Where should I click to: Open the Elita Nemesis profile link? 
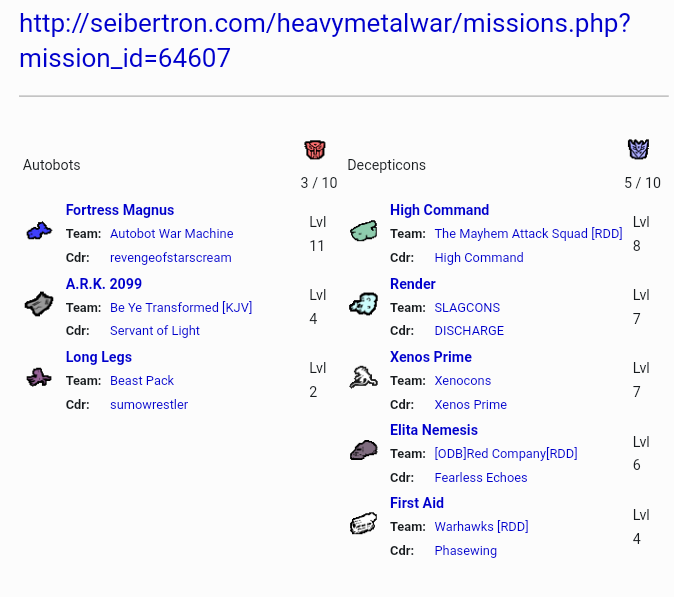point(434,430)
